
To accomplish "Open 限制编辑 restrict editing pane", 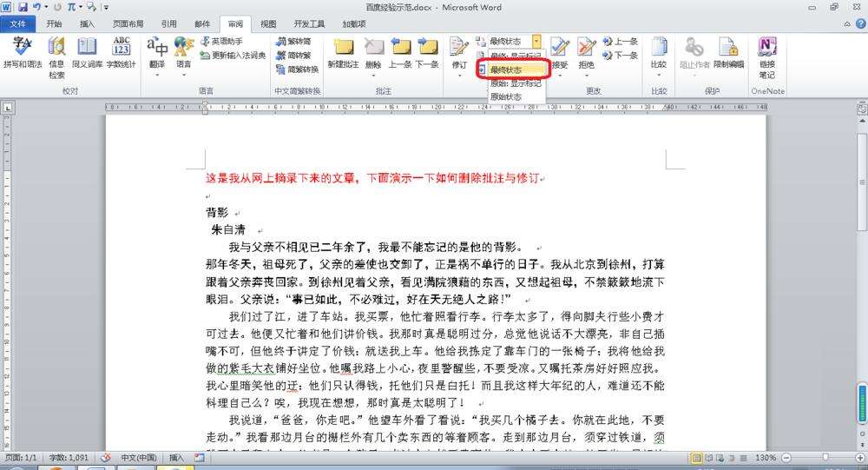I will [728, 53].
